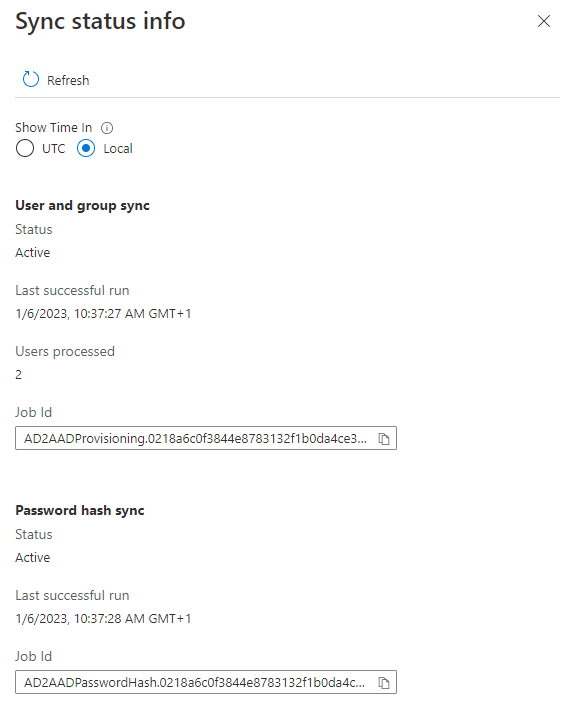Click the Password hash sync heading
The image size is (562, 711).
coord(80,511)
